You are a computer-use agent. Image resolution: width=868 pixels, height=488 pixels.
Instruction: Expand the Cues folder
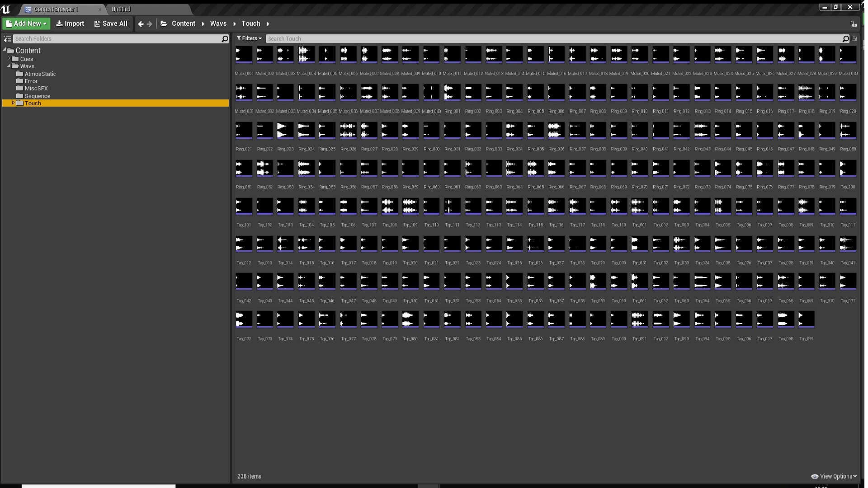[9, 59]
